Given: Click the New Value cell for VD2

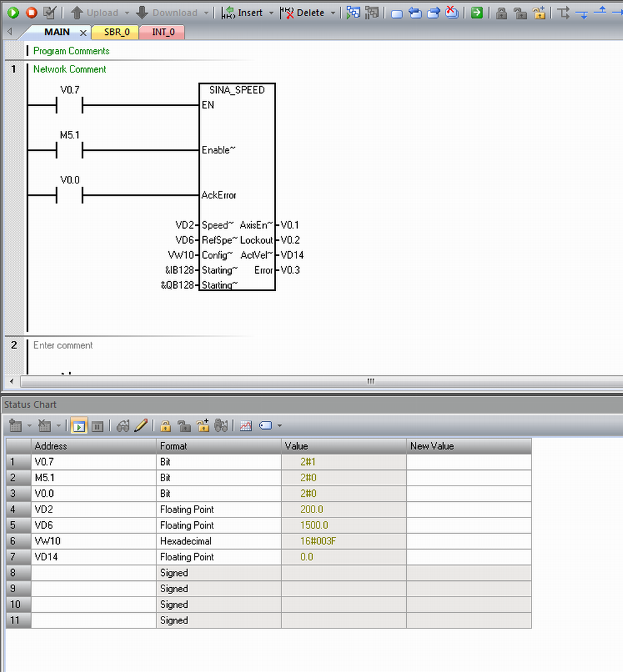Looking at the screenshot, I should (468, 509).
